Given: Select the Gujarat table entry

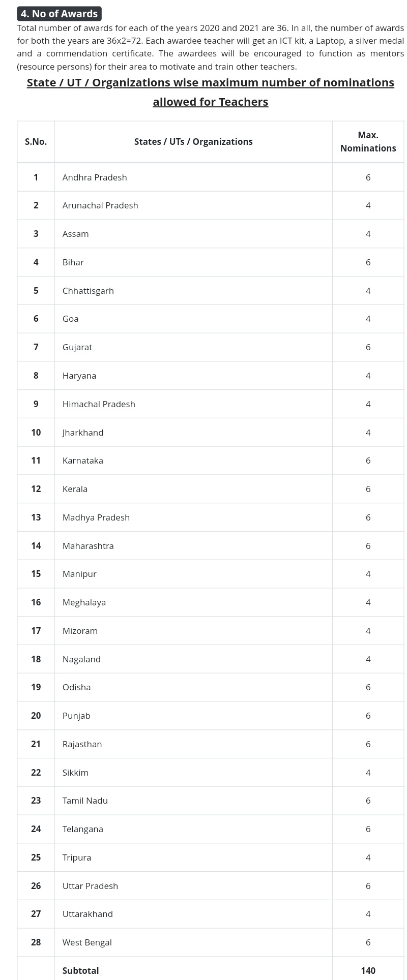Looking at the screenshot, I should tap(77, 347).
